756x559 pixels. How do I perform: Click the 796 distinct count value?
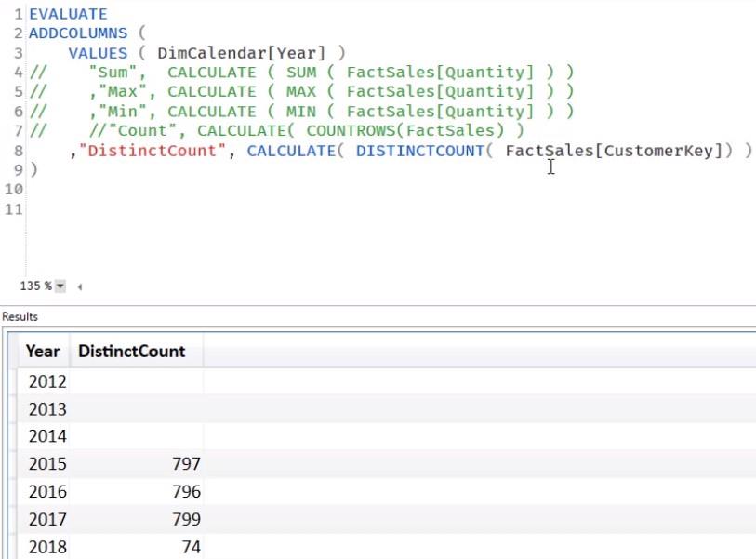[x=186, y=491]
